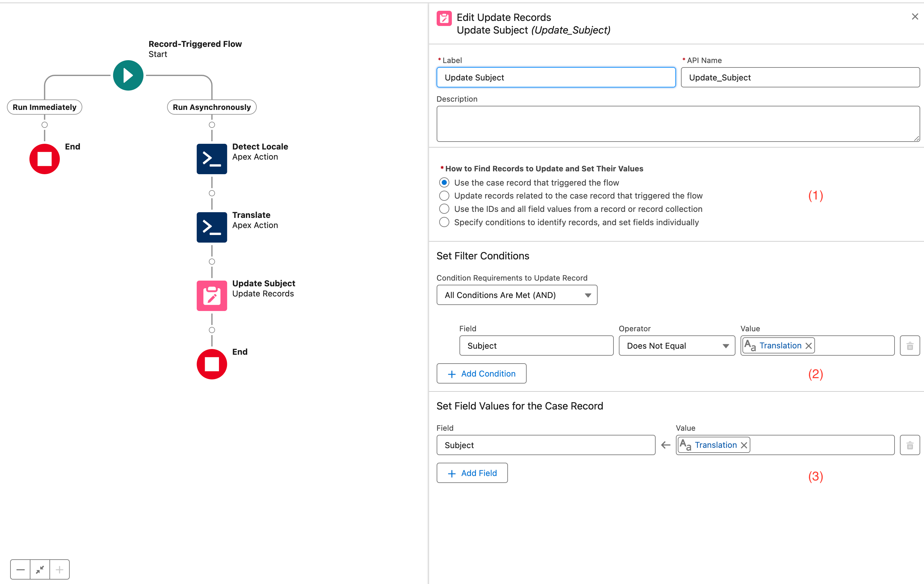Click the Run Asynchronously path label
This screenshot has width=924, height=584.
tap(211, 107)
